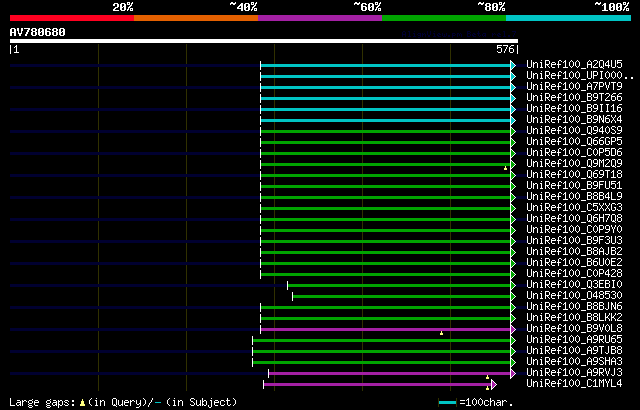Click the yellow gap marker below the B9V0L8 bar
Image resolution: width=640 pixels, height=410 pixels.
coord(441,333)
